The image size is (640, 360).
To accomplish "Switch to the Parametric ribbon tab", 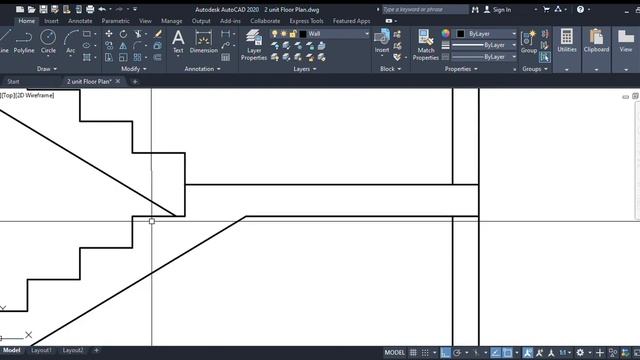I will (x=116, y=21).
